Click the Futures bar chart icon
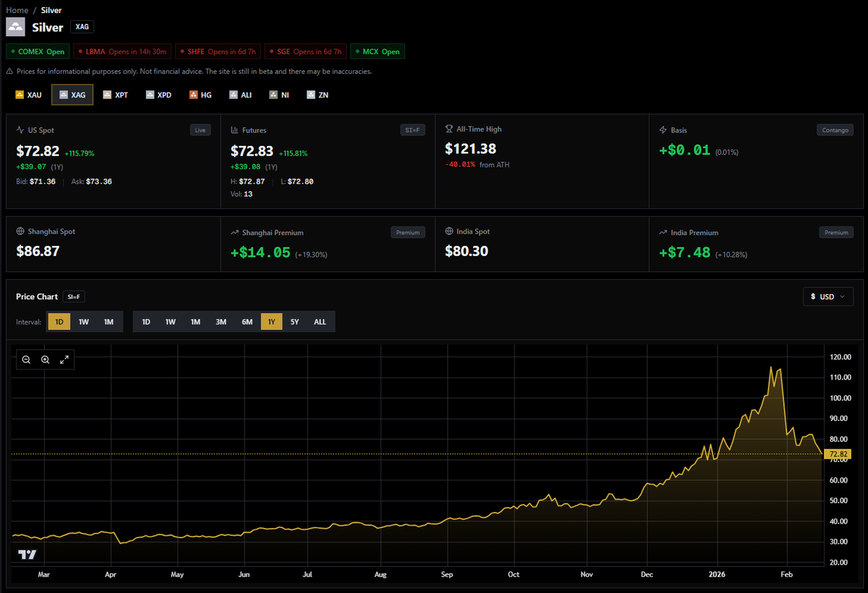 (x=234, y=130)
